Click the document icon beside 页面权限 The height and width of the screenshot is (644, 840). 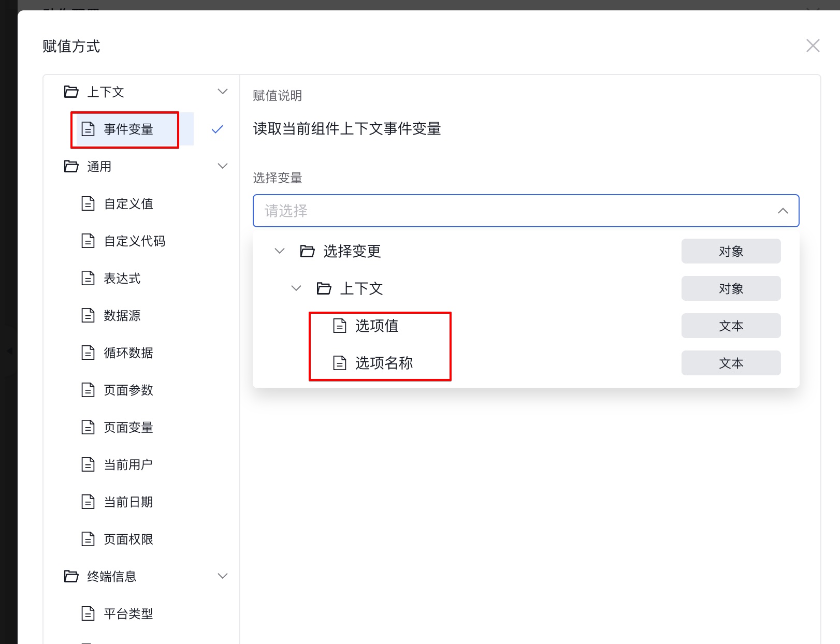[x=88, y=539]
